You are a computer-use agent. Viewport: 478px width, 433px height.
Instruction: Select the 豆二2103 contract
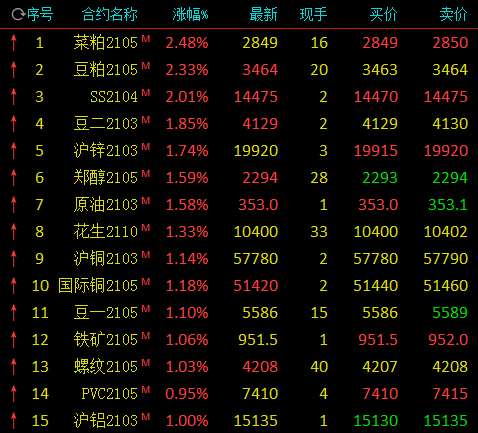tap(106, 124)
